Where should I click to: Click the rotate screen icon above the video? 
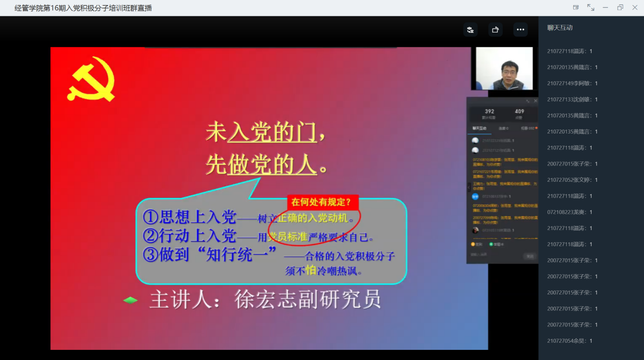pos(495,29)
